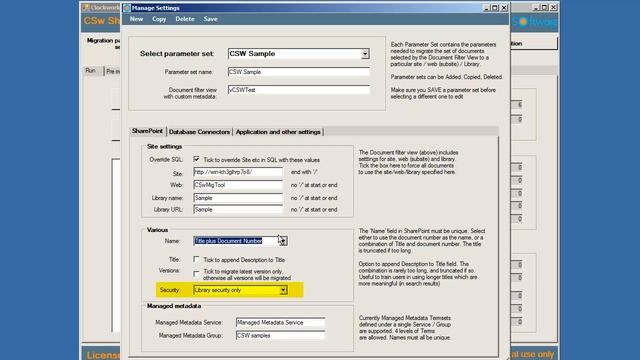Tick append Description to Title checkbox

(x=196, y=259)
